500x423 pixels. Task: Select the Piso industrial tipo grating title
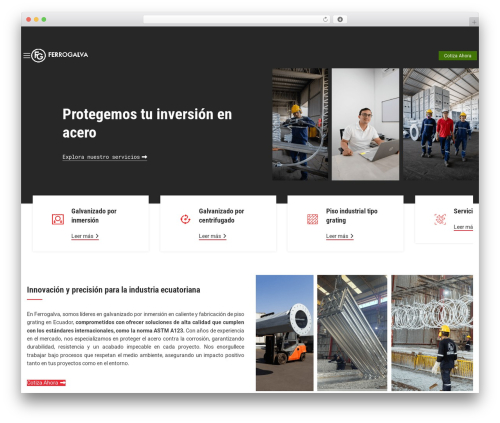tap(352, 216)
